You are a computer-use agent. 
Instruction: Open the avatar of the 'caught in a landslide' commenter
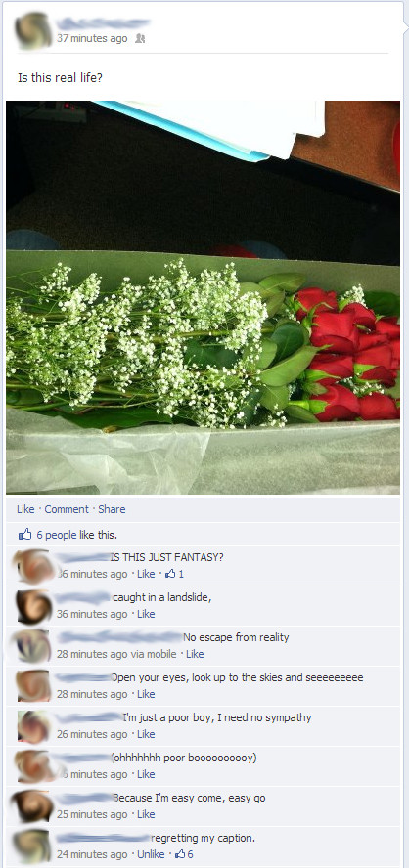coord(34,607)
